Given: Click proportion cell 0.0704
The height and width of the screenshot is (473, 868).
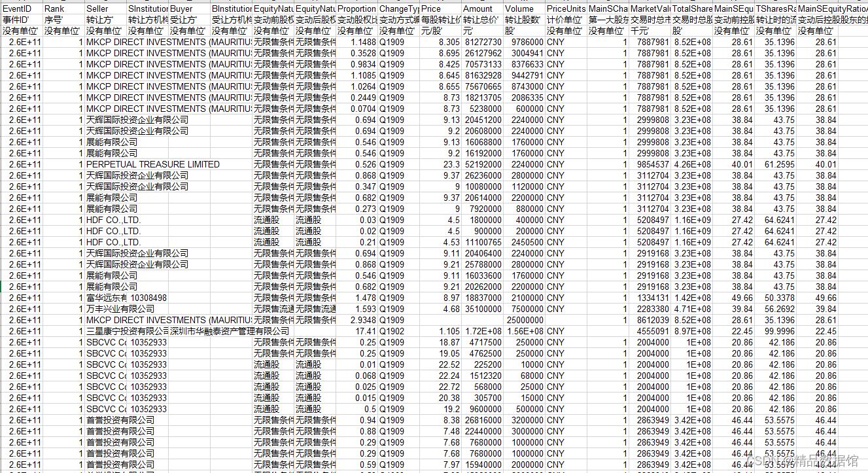Looking at the screenshot, I should coord(356,109).
